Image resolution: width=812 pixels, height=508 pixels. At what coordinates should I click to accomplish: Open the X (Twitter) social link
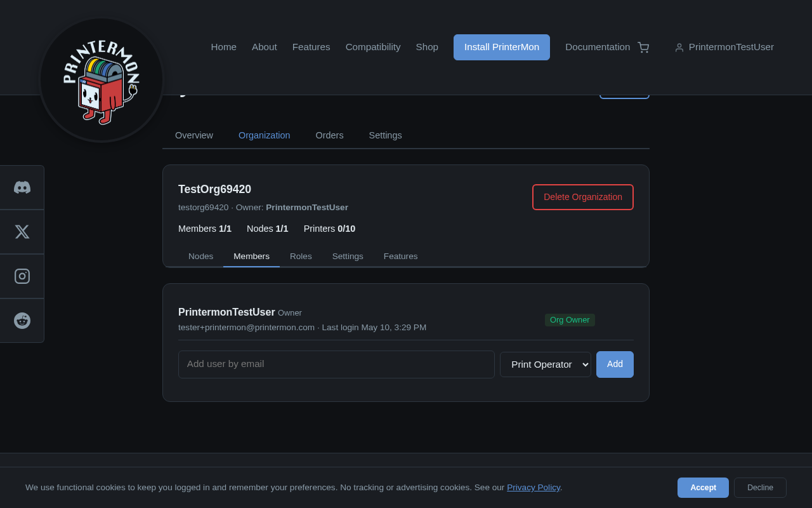coord(22,232)
